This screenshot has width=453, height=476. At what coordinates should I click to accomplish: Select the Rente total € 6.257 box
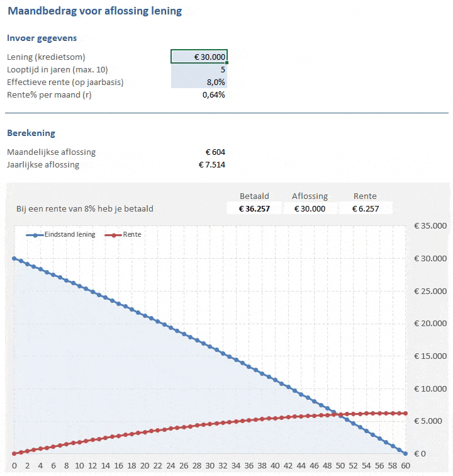(x=365, y=208)
